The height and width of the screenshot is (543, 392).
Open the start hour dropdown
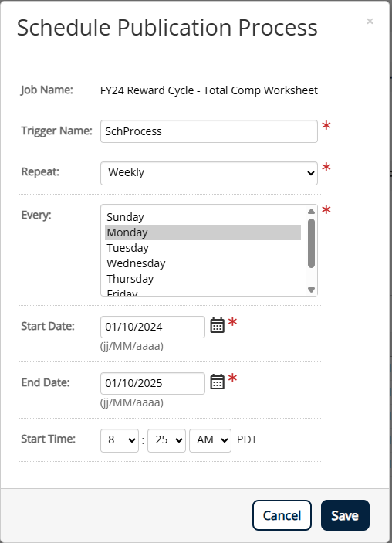coord(120,440)
